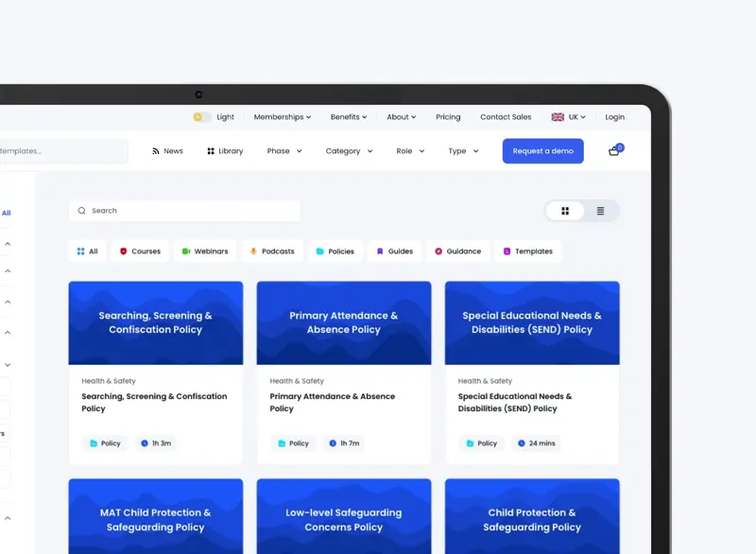
Task: Filter by Webinars camera icon
Action: click(186, 251)
